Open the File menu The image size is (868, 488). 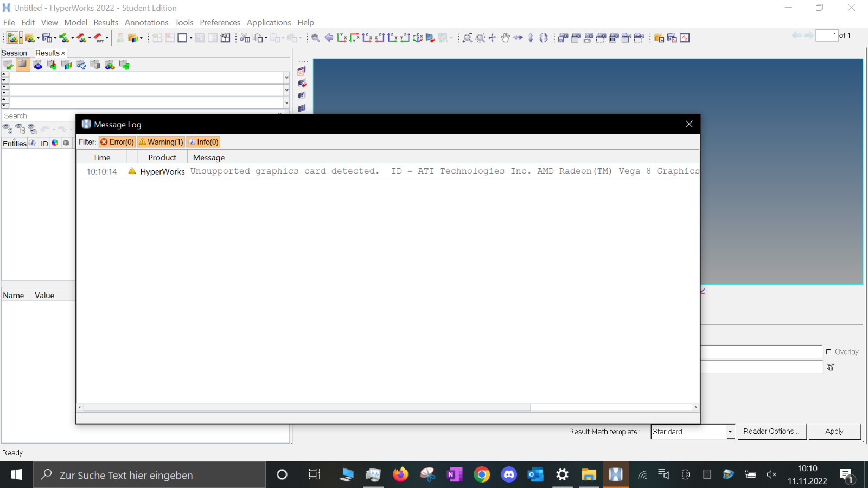pyautogui.click(x=9, y=22)
